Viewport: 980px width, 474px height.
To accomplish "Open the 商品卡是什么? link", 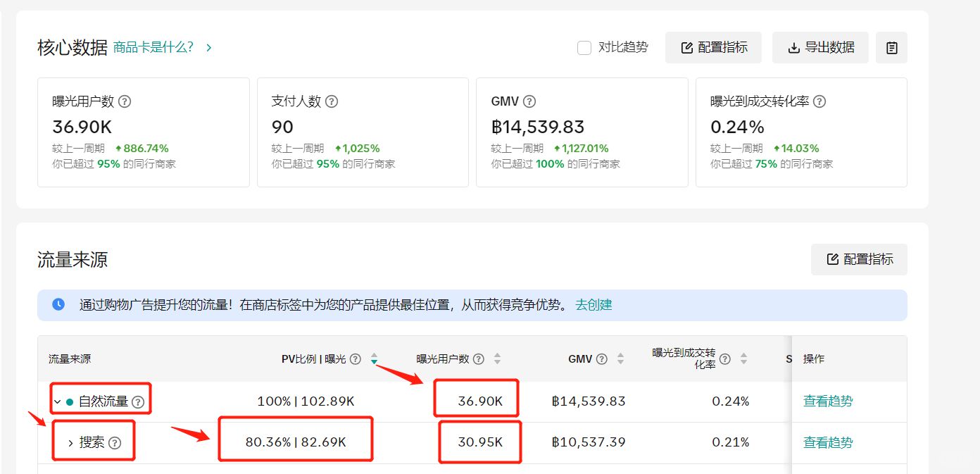I will (x=153, y=48).
